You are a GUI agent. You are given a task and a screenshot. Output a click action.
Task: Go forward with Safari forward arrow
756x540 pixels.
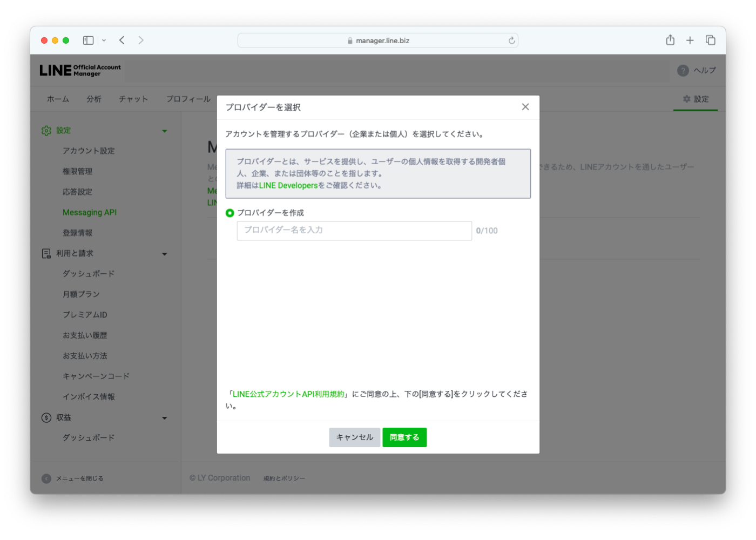click(x=141, y=40)
